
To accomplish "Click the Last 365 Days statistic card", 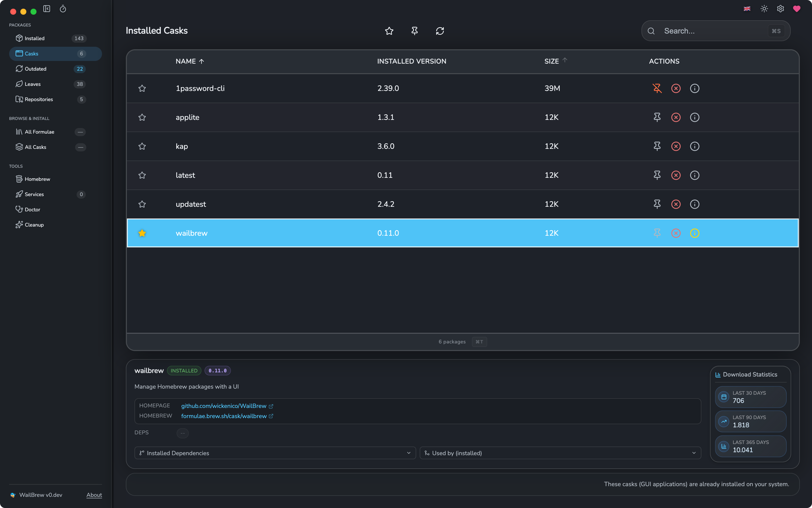I will (x=751, y=446).
